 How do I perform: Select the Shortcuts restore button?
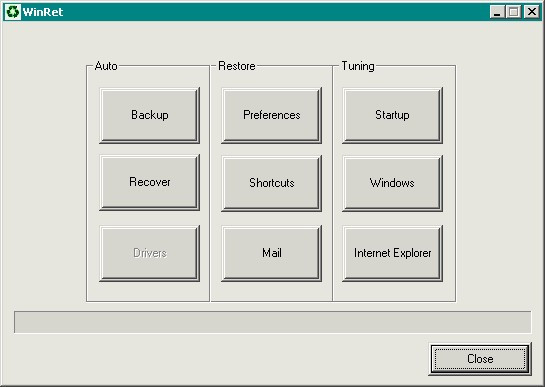[x=271, y=183]
